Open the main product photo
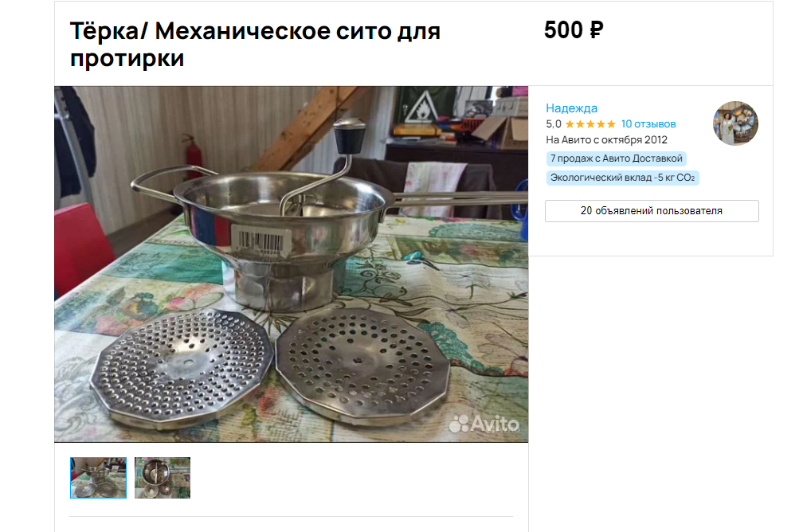 292,264
